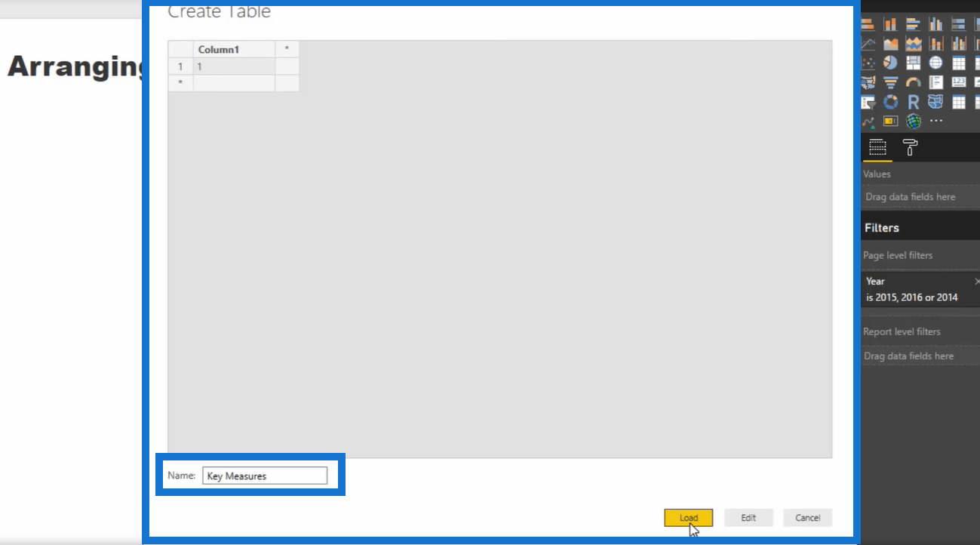Select the multi-row card visual
980x545 pixels.
[x=936, y=82]
